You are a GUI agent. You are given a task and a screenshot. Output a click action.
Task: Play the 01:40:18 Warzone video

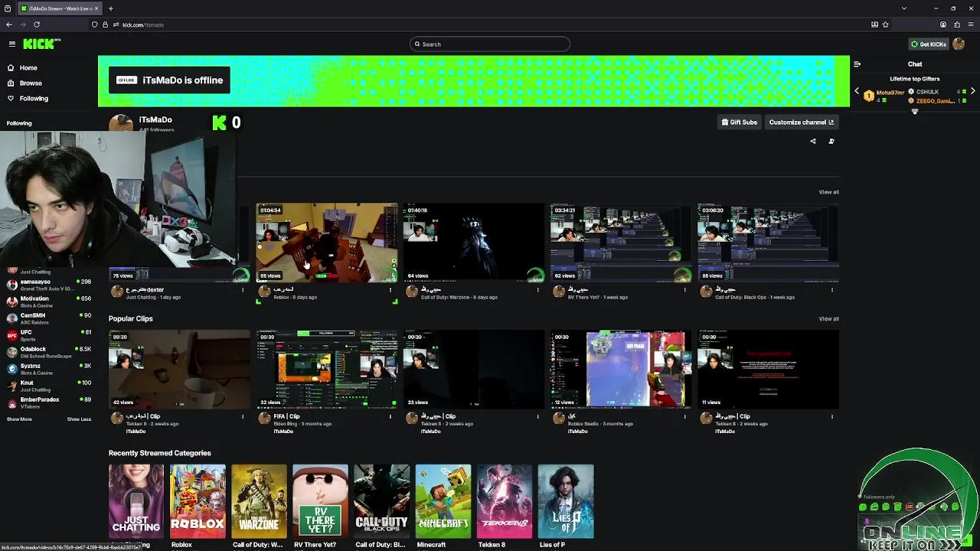(x=474, y=243)
